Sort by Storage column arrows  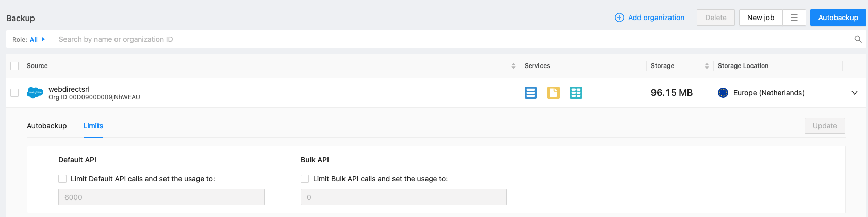pyautogui.click(x=707, y=66)
